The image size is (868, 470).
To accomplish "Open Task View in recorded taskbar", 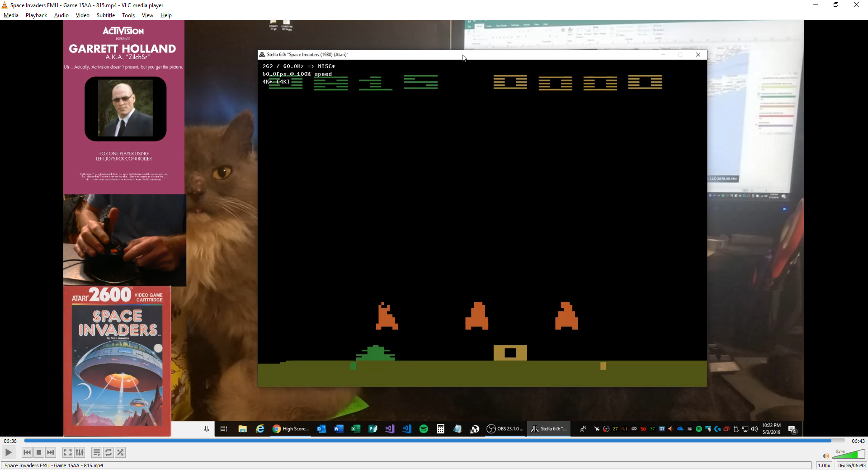I will coord(224,429).
